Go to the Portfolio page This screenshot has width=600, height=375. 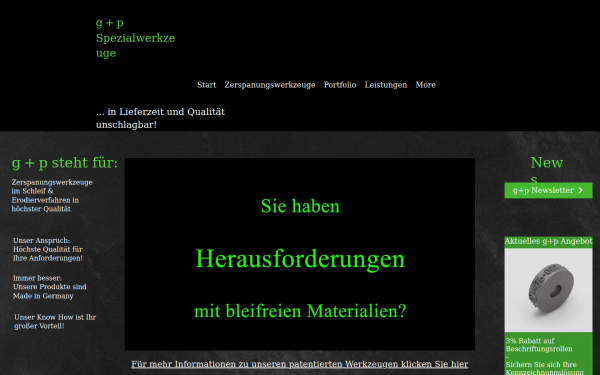340,85
